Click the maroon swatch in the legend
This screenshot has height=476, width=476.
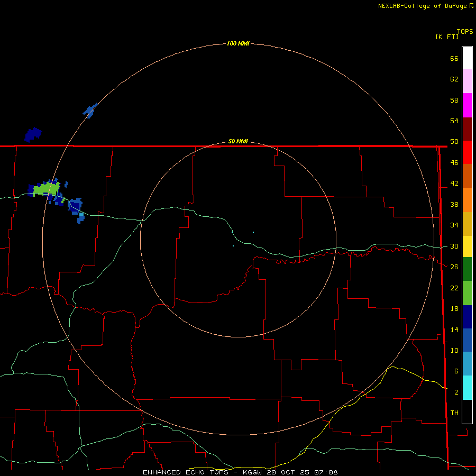[467, 129]
